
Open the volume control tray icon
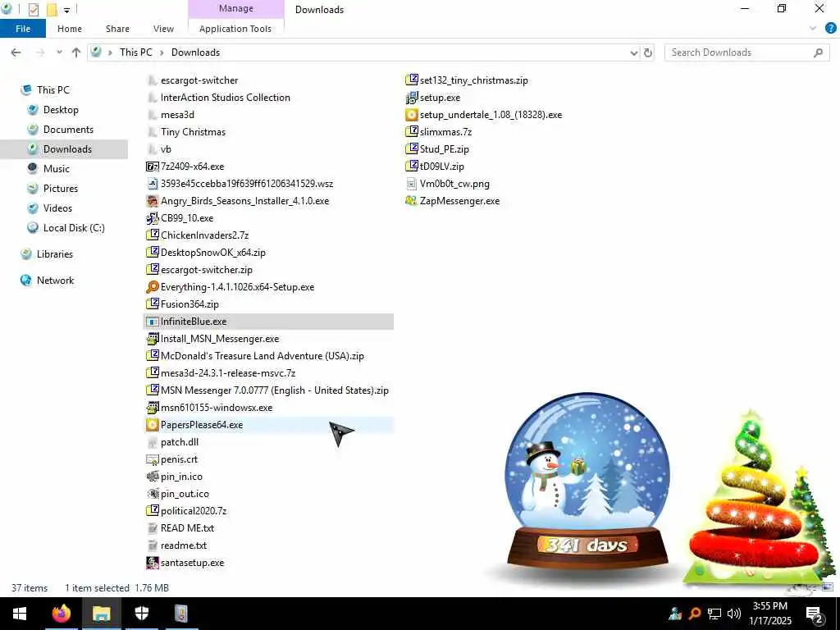click(x=733, y=614)
